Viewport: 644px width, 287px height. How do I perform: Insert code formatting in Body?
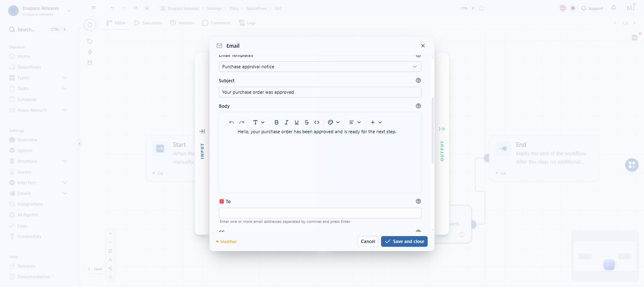(x=317, y=122)
